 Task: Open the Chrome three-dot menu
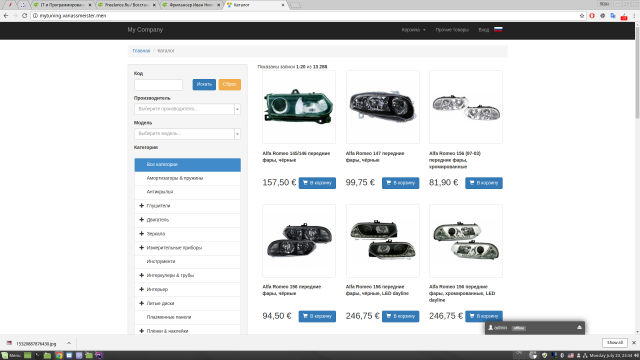point(634,16)
